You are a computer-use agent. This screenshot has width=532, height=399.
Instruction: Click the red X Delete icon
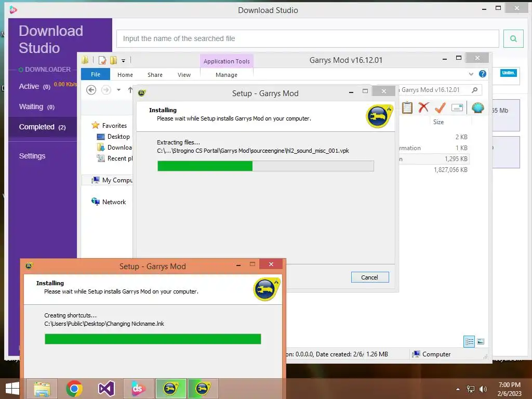point(423,108)
